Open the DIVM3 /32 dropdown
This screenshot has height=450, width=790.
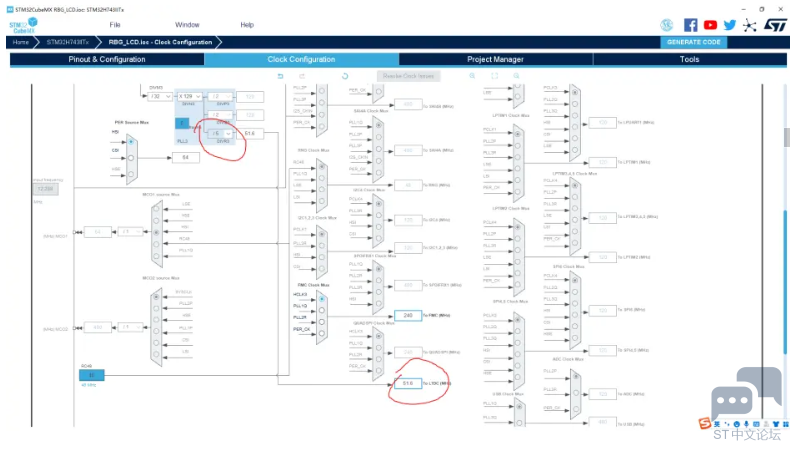(161, 96)
